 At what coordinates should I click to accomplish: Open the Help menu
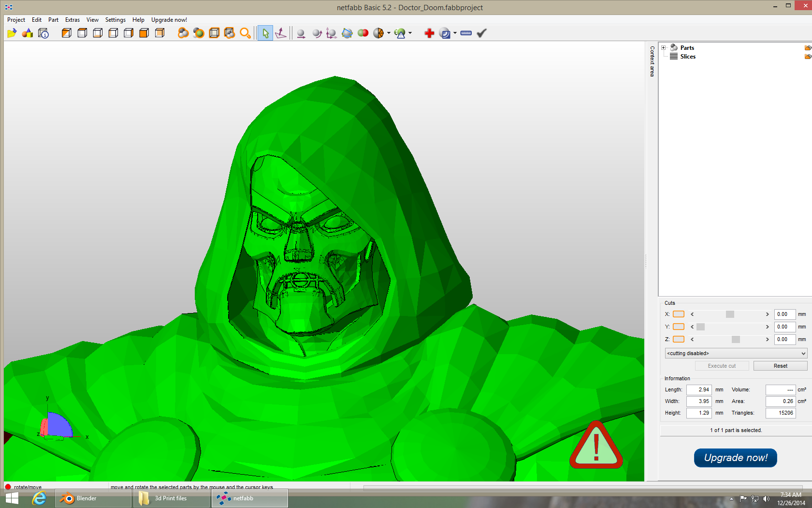138,20
